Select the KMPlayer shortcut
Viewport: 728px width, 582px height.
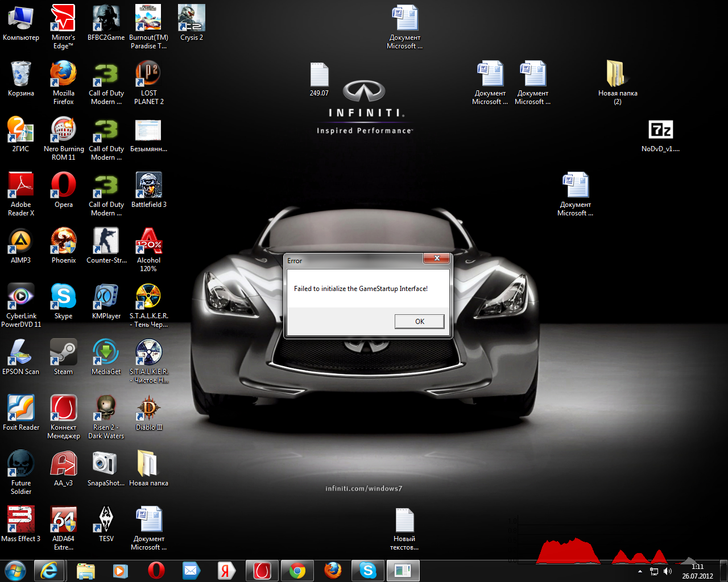tap(106, 301)
